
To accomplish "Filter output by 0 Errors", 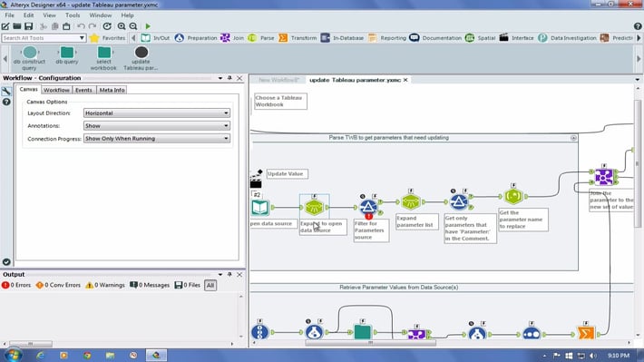I will click(x=16, y=285).
